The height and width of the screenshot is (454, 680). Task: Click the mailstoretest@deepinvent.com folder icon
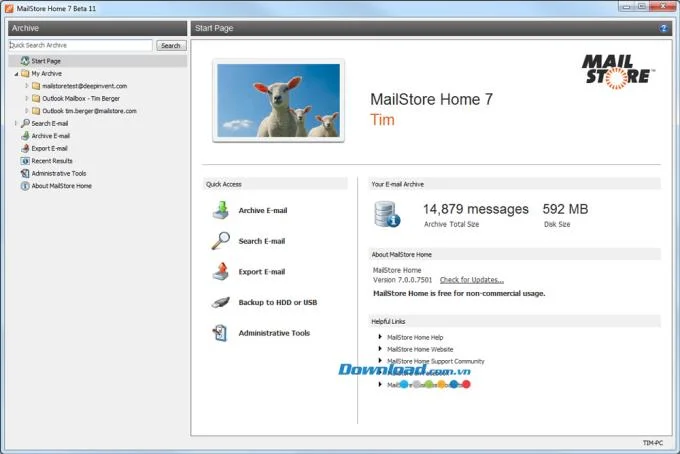click(36, 86)
